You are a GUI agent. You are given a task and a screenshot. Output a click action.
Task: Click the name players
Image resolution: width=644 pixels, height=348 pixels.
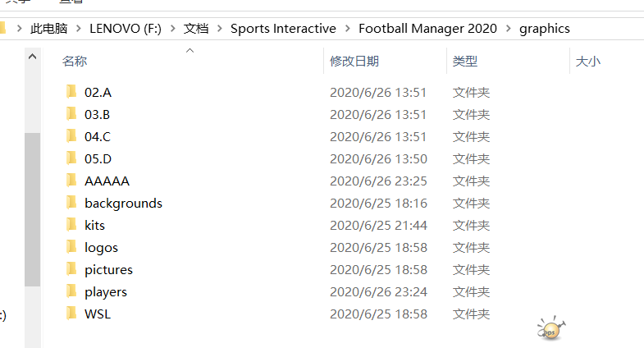[106, 292]
